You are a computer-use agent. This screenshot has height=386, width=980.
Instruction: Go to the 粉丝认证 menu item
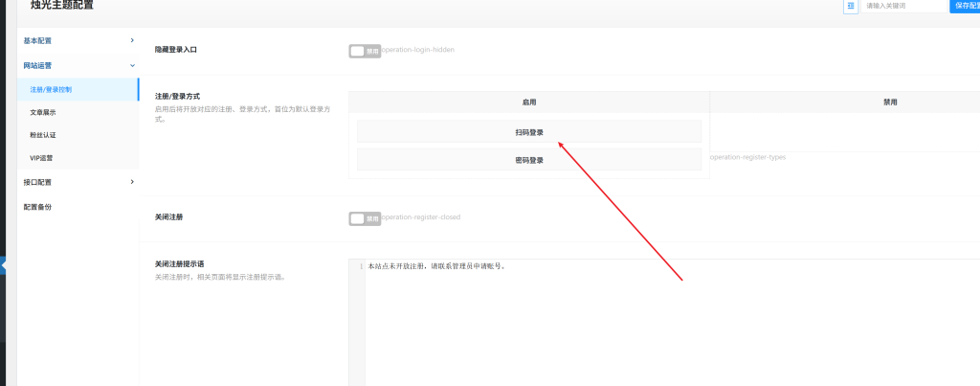(x=43, y=135)
